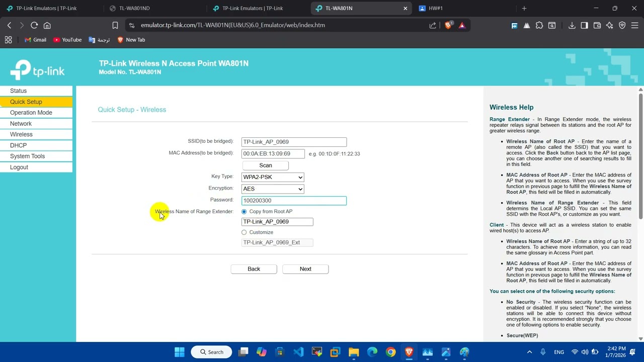The image size is (644, 362).
Task: Open the Copilot icon in taskbar
Action: coord(262,352)
